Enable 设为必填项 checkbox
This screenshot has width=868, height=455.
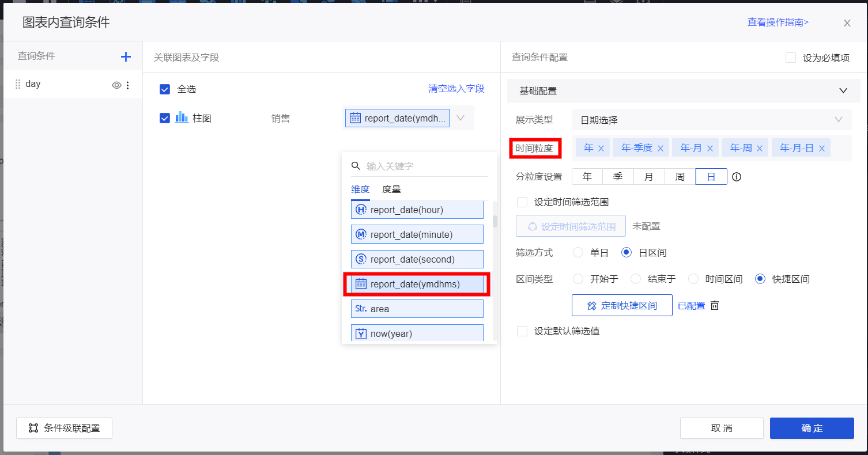(x=791, y=58)
